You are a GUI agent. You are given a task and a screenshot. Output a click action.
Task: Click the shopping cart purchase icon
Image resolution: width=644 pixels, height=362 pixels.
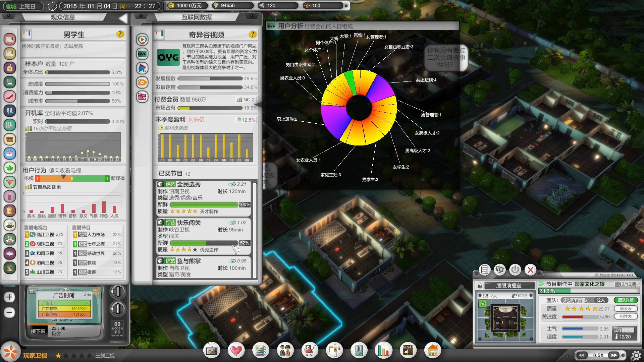pos(310,351)
